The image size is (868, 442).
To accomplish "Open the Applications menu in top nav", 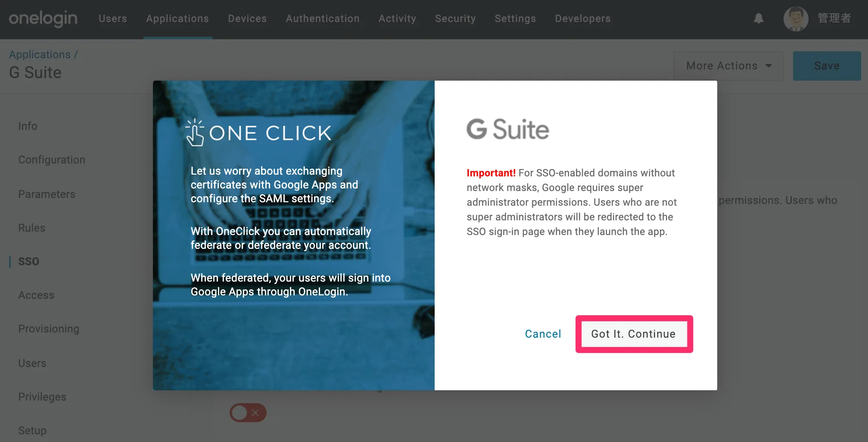I will click(177, 19).
